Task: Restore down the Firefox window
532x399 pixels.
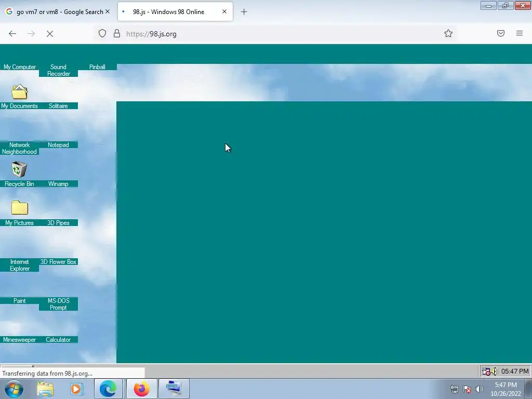Action: pyautogui.click(x=506, y=5)
